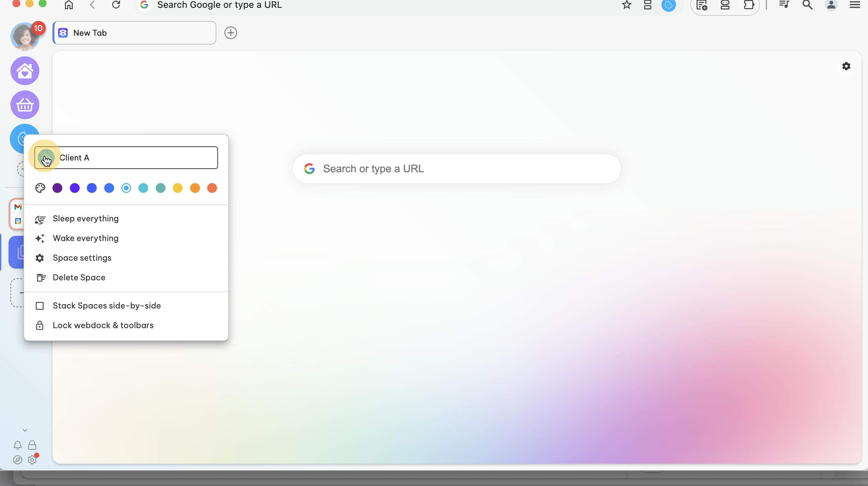Pick the teal green color swatch
Viewport: 868px width, 486px height.
point(160,188)
